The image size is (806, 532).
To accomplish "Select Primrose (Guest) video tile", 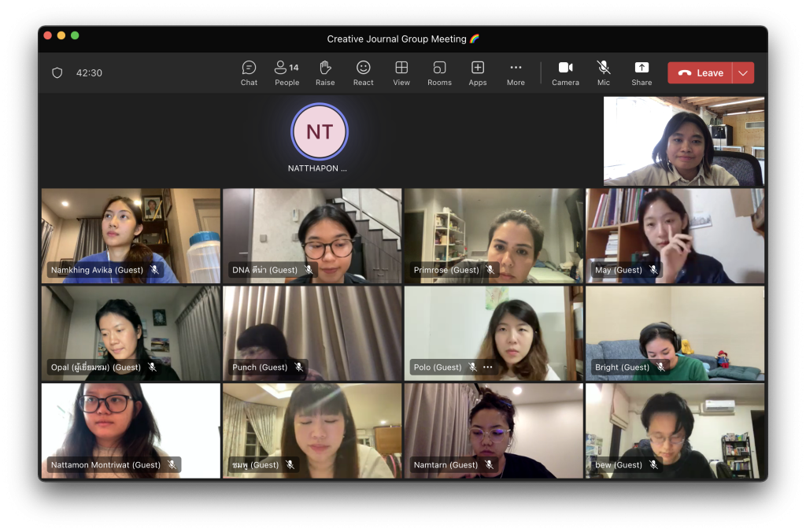I will pos(494,236).
